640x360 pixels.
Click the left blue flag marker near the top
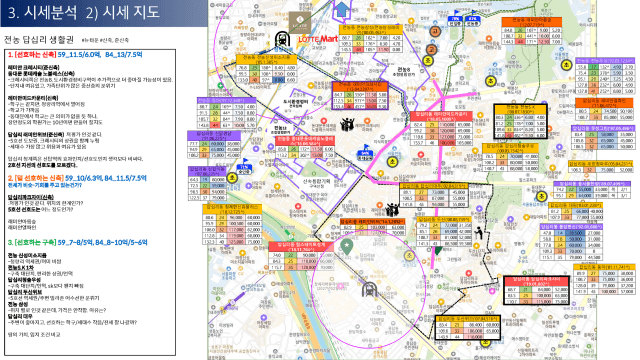coord(456,19)
